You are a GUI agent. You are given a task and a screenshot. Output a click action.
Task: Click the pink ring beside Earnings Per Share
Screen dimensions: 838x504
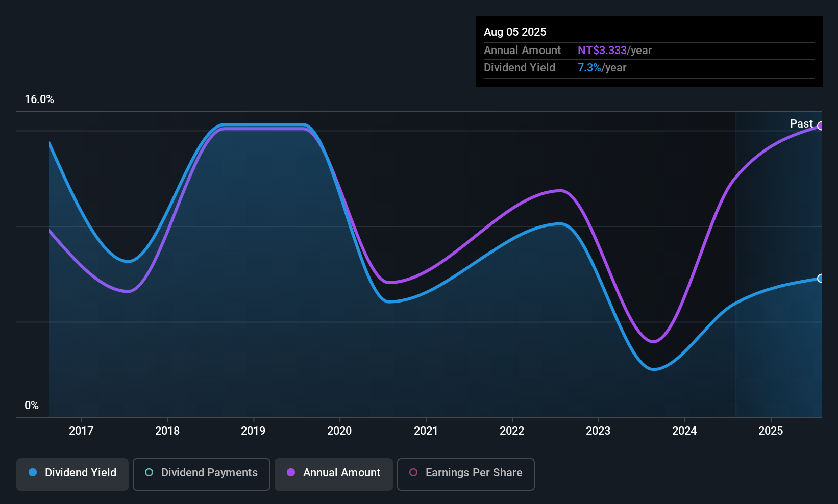pos(413,473)
